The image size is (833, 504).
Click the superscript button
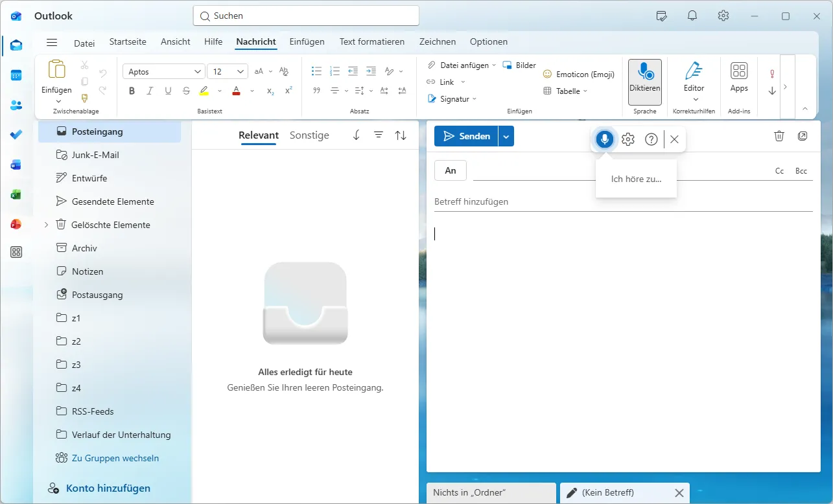[x=288, y=91]
